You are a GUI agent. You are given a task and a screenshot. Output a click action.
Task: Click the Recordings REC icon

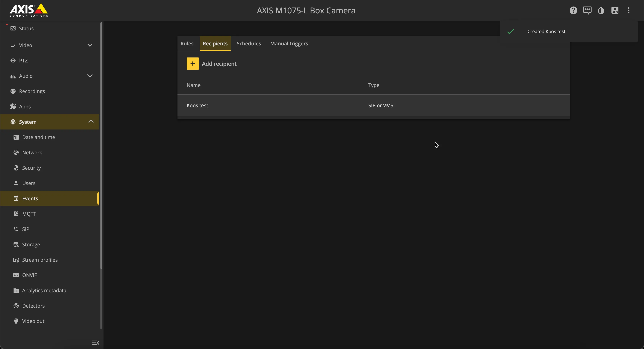[x=13, y=91]
